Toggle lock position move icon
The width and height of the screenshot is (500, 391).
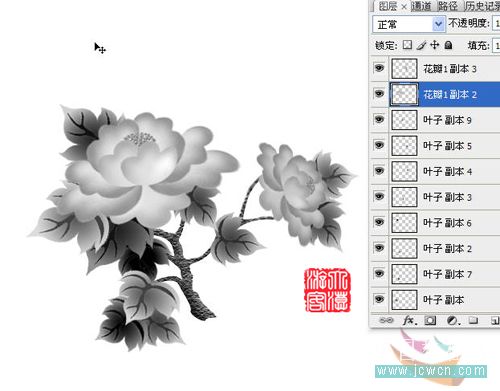[435, 45]
